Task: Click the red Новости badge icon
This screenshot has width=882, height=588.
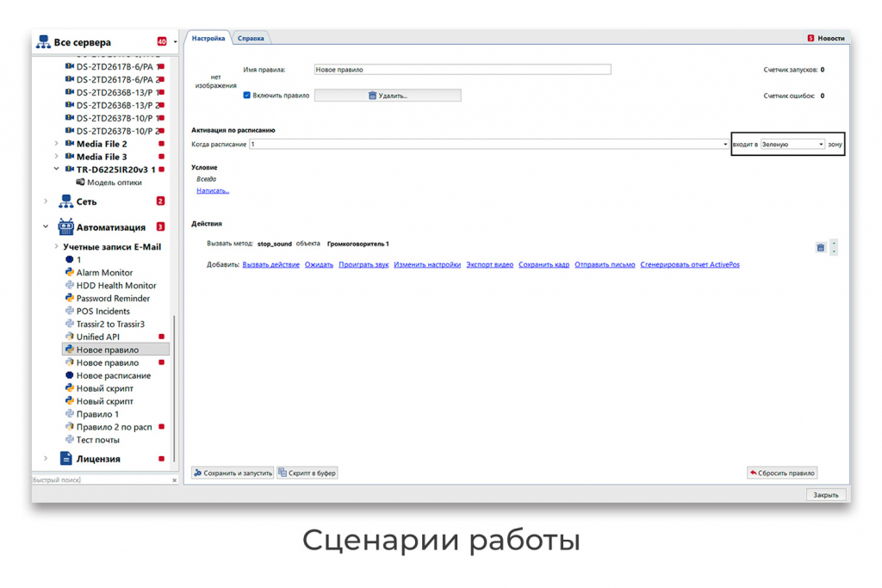Action: click(811, 38)
